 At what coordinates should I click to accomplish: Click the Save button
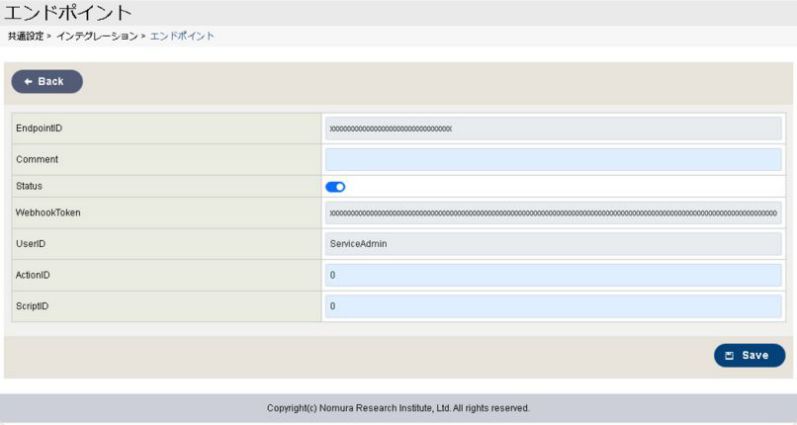click(749, 355)
